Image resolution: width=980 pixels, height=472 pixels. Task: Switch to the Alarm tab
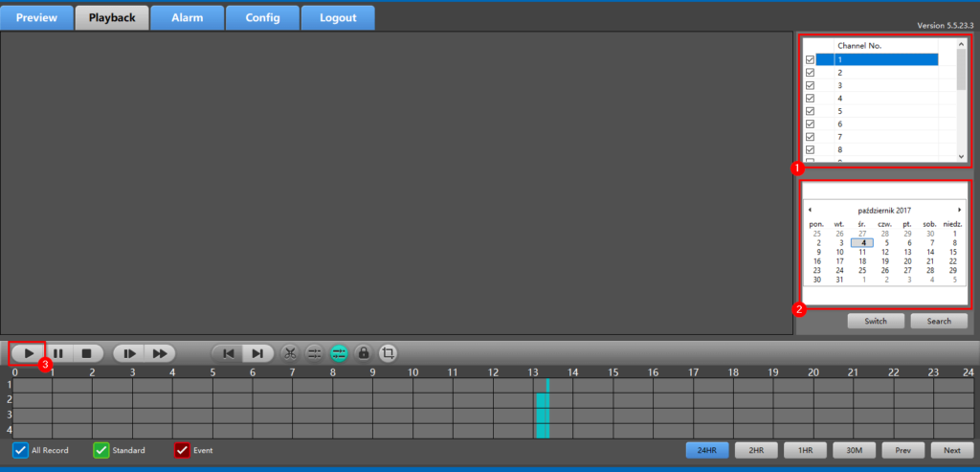(187, 17)
